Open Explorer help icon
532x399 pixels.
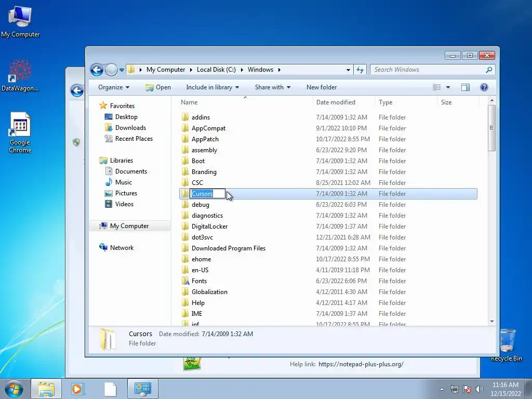click(484, 87)
